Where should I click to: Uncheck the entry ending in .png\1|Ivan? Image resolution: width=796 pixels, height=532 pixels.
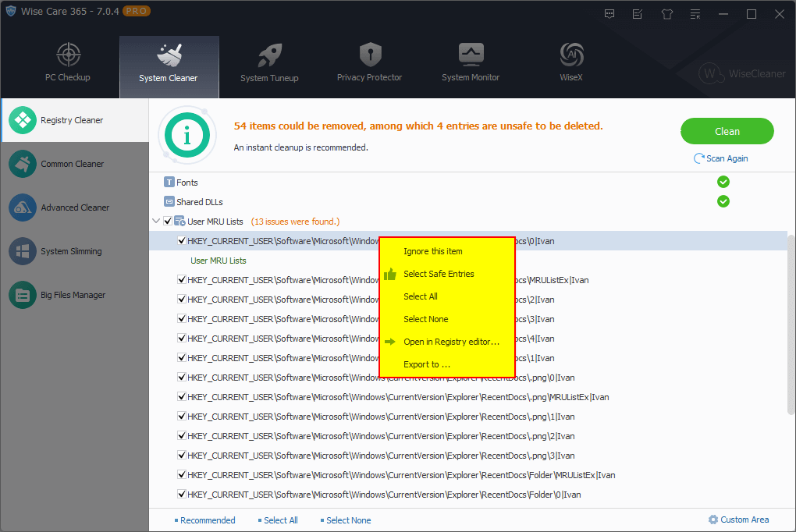click(x=182, y=417)
